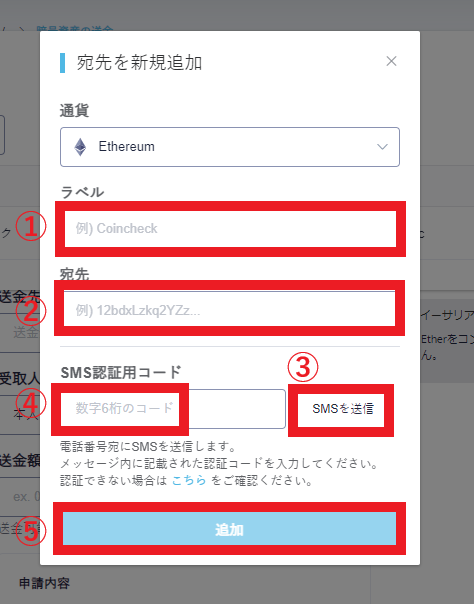Click the blue 追加 button
This screenshot has height=604, width=474.
tap(229, 529)
